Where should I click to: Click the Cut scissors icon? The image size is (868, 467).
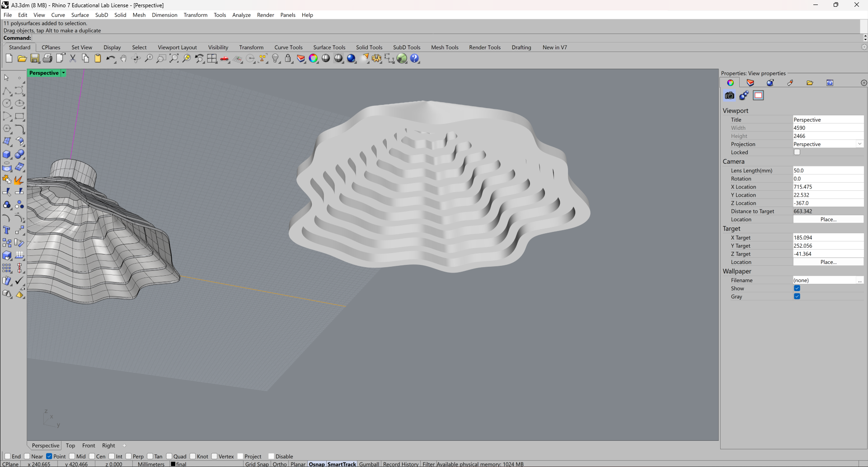[x=73, y=58]
